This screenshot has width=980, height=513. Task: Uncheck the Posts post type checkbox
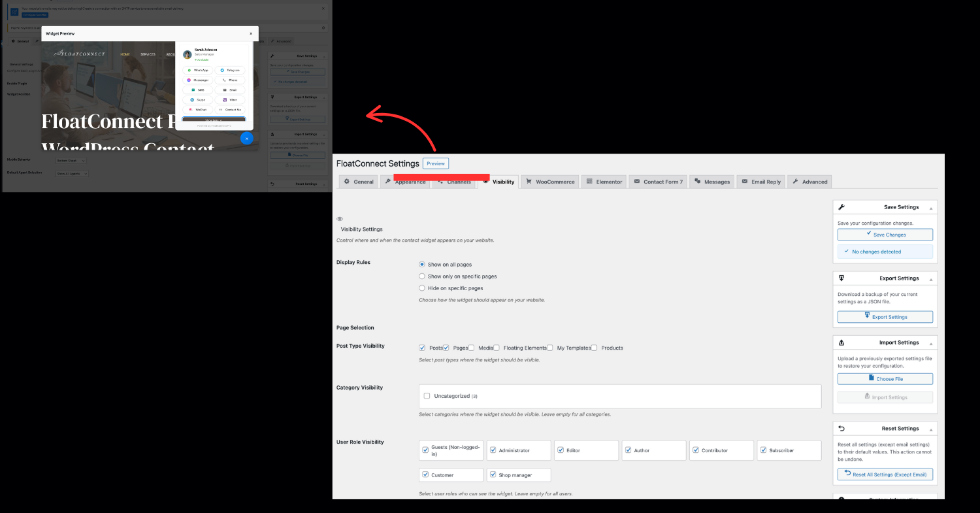click(422, 348)
